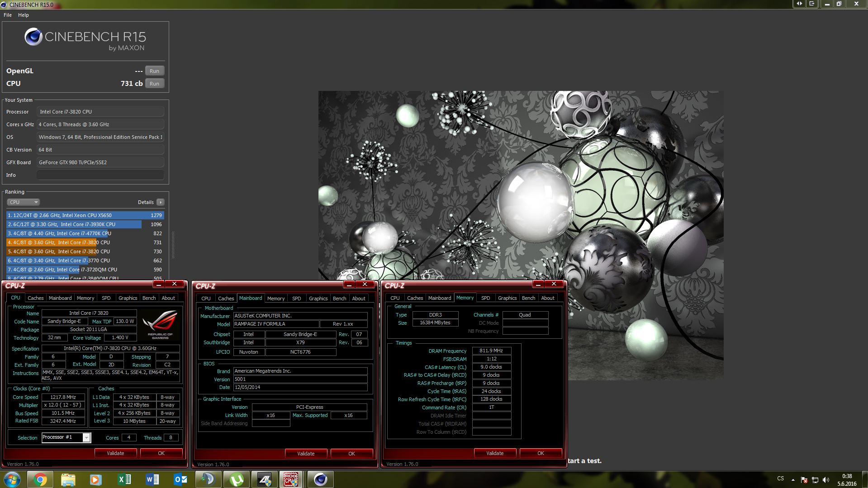Image resolution: width=868 pixels, height=488 pixels.
Task: Click Validate in the CPU-Z Mainboard window
Action: click(x=306, y=454)
